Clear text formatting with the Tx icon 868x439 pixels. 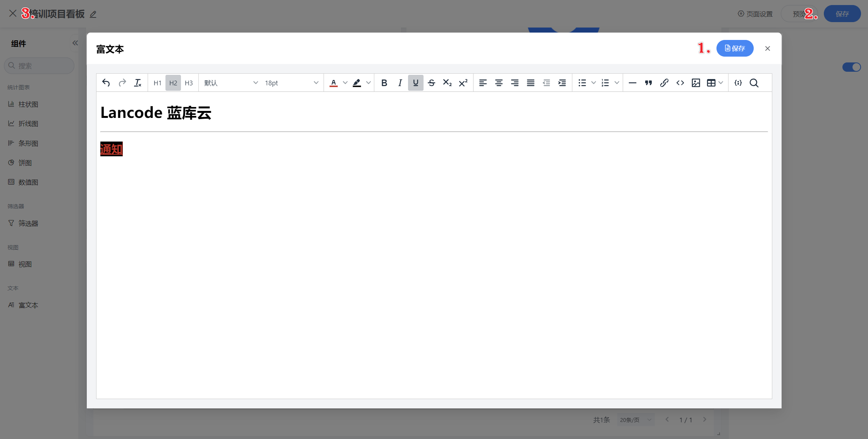[138, 83]
